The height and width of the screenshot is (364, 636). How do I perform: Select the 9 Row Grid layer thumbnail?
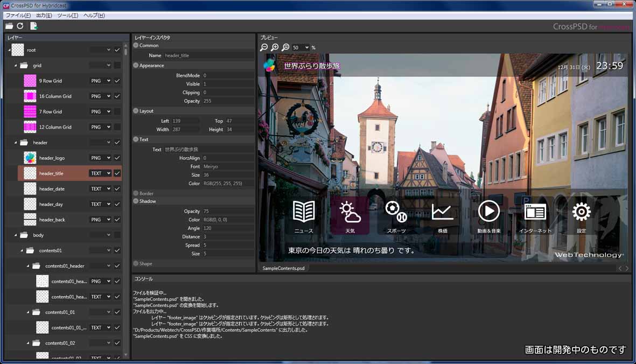30,81
